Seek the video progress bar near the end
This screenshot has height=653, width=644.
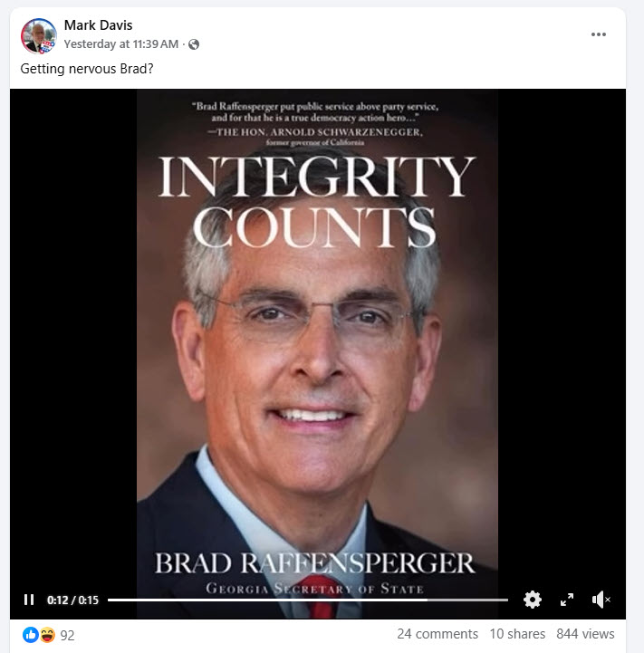click(x=492, y=600)
